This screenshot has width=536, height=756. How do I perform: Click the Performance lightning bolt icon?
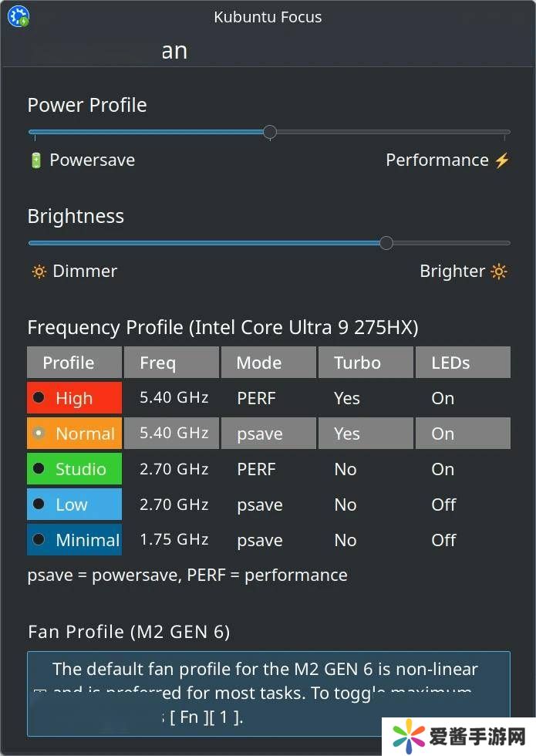(502, 160)
